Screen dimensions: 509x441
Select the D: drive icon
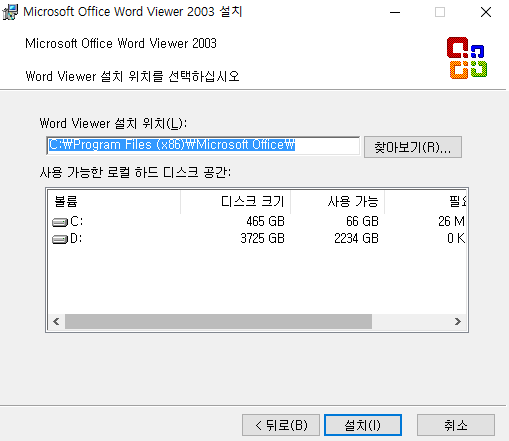pos(60,239)
